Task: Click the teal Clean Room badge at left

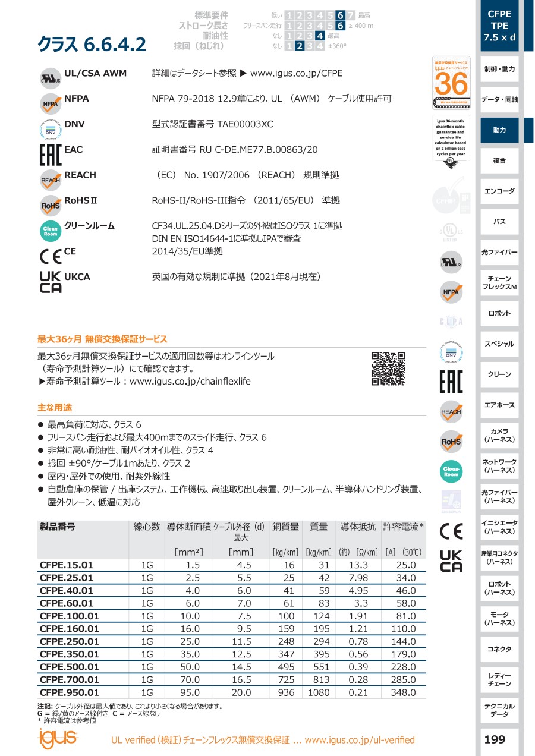Action: coord(51,231)
